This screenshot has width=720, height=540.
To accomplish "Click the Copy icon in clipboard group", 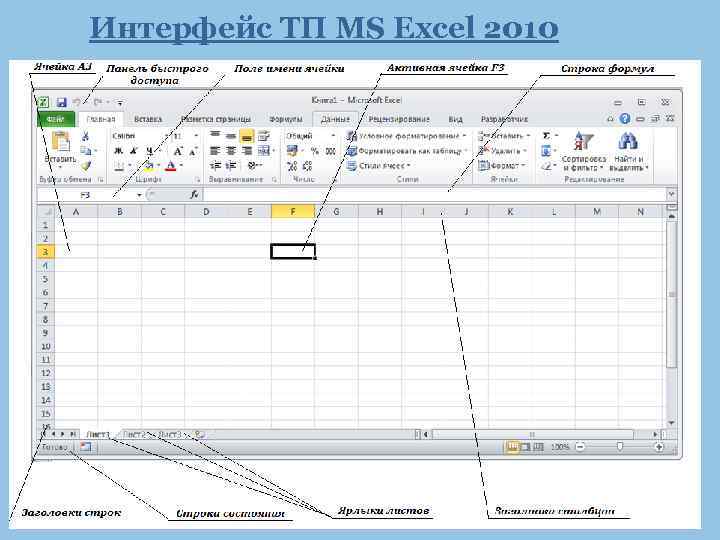I will tap(86, 150).
